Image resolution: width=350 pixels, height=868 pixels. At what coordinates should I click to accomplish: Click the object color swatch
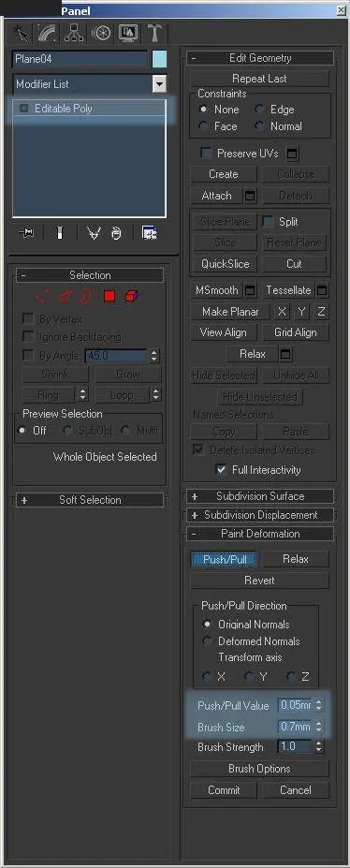click(159, 59)
